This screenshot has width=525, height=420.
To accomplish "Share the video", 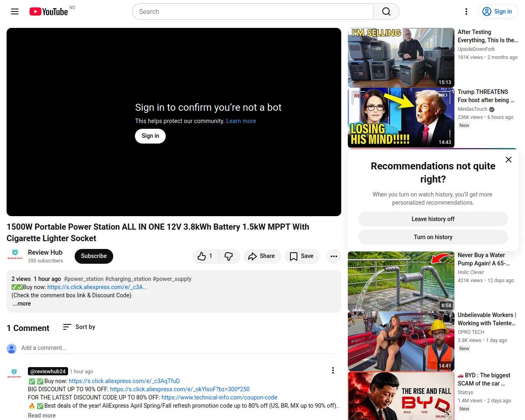I will coord(262,256).
